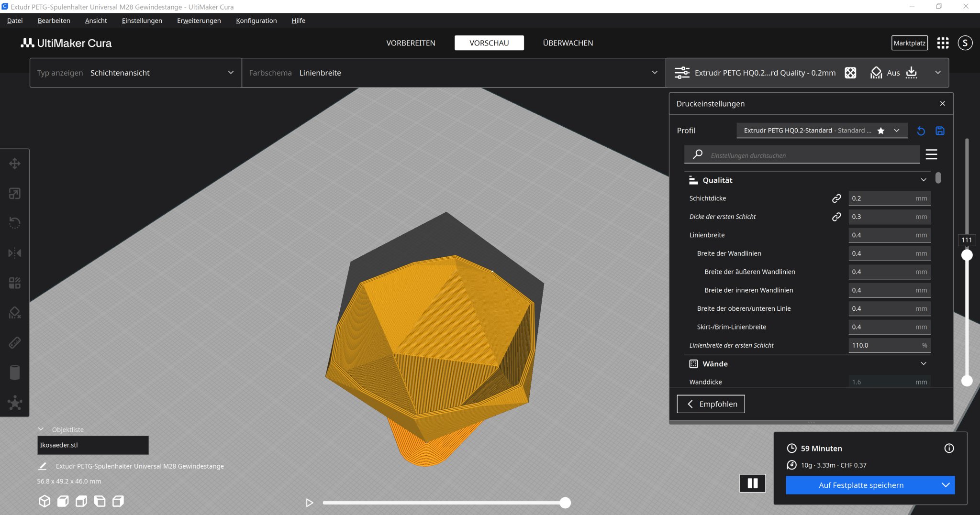Image resolution: width=980 pixels, height=515 pixels.
Task: Toggle the link icon for Dicke der ersten Schicht
Action: (x=836, y=217)
